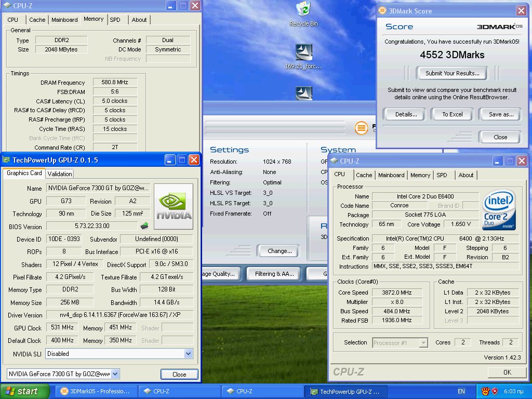Open SPD tab in bottom-right CPU-Z window
532x399 pixels.
(x=442, y=175)
